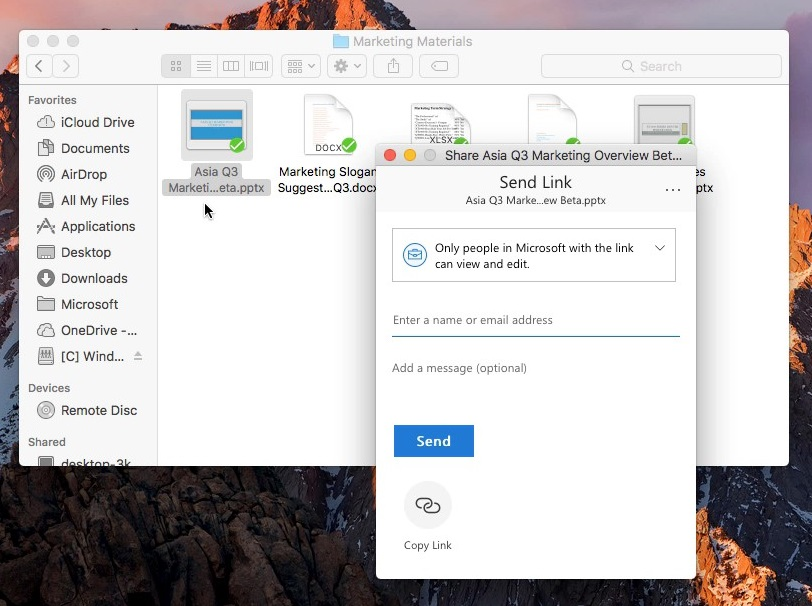This screenshot has height=606, width=812.
Task: Select iCloud Drive in the sidebar
Action: pyautogui.click(x=93, y=122)
